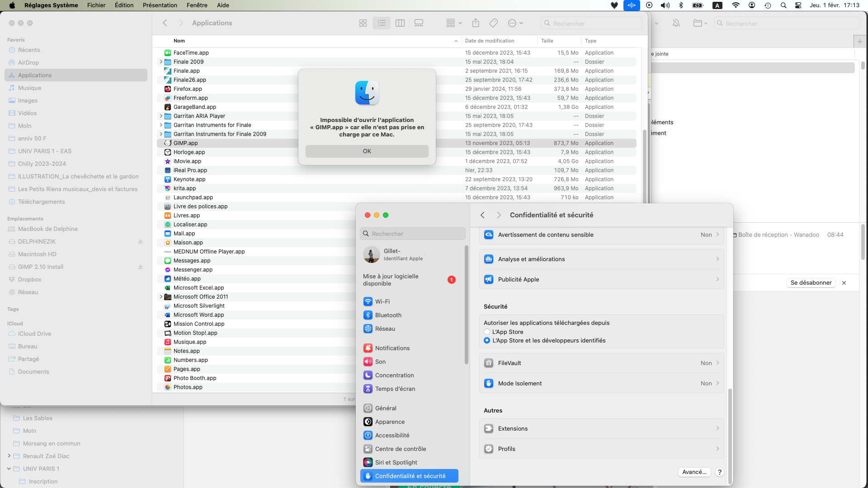Click the System Settings search field
868x488 pixels.
click(x=413, y=234)
